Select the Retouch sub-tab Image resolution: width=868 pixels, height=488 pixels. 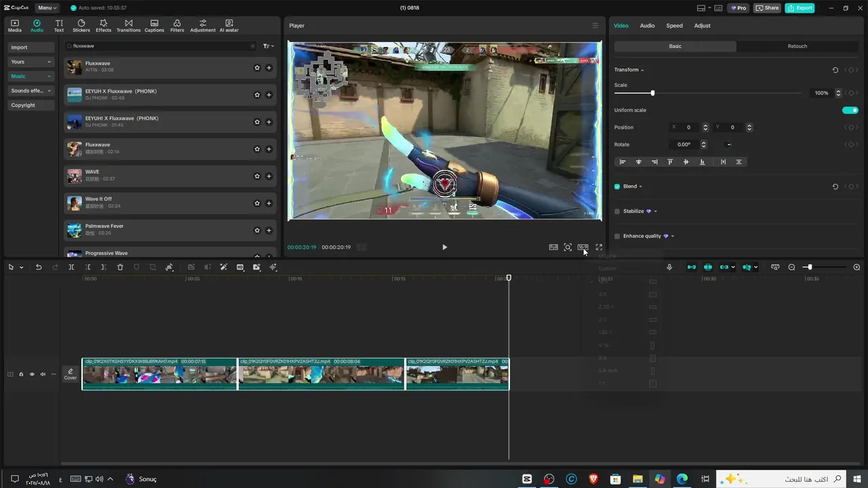797,46
